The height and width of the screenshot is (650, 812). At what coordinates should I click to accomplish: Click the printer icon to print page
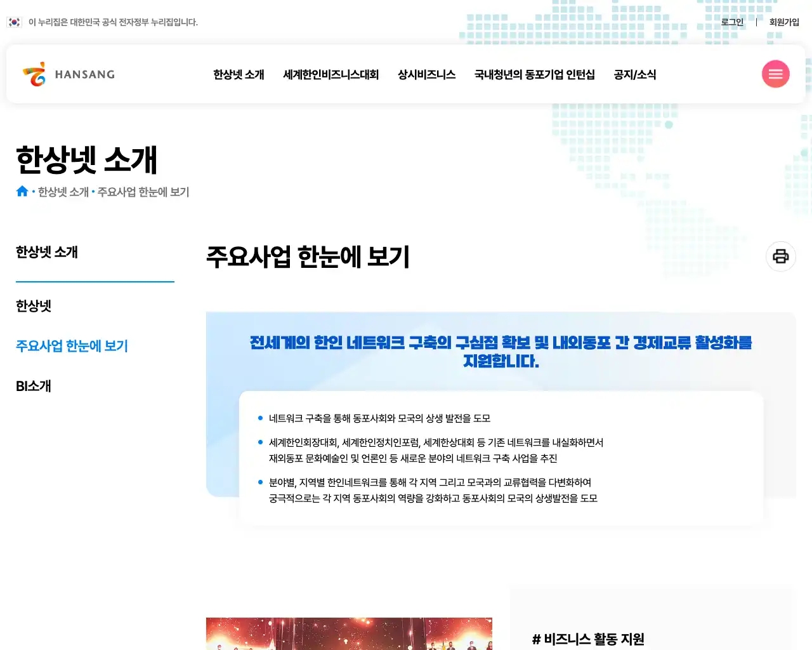point(781,256)
